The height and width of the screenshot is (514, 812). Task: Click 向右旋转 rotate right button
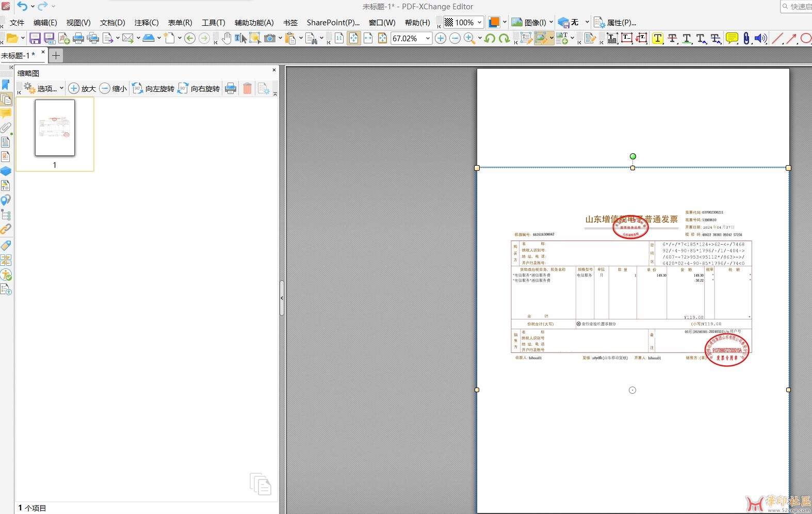click(199, 88)
